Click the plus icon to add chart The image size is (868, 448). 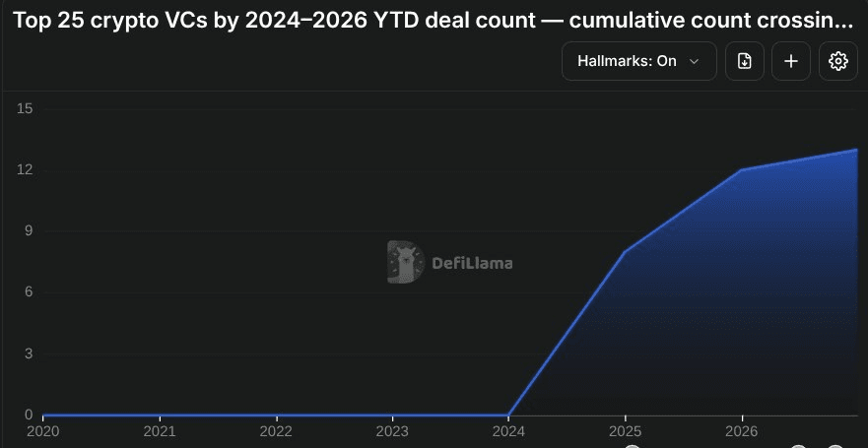click(x=791, y=61)
